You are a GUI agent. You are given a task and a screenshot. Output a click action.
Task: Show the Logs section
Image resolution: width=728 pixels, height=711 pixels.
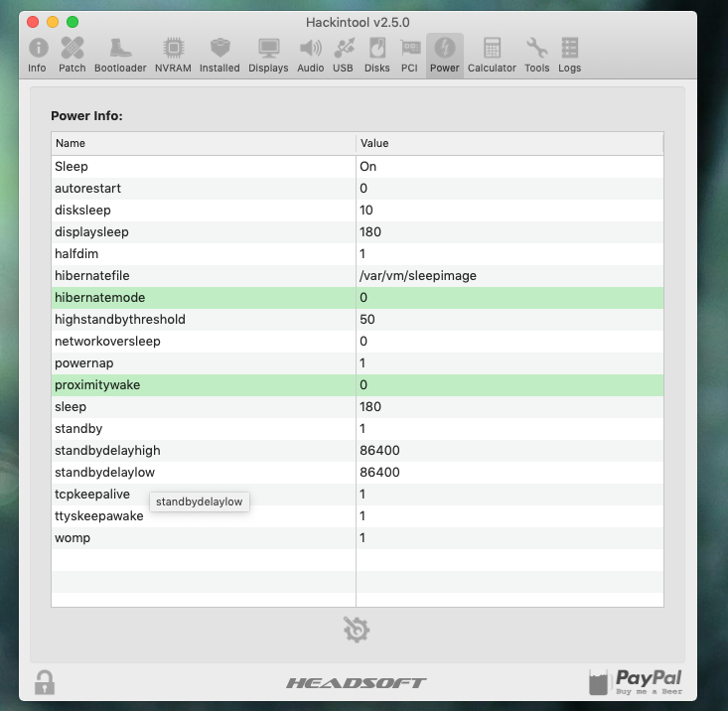570,56
